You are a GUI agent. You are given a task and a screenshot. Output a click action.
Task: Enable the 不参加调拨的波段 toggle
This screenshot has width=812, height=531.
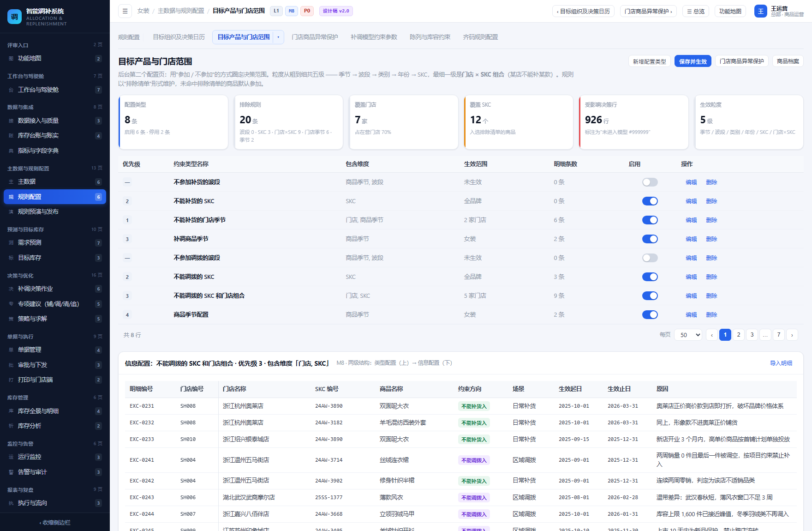(650, 258)
